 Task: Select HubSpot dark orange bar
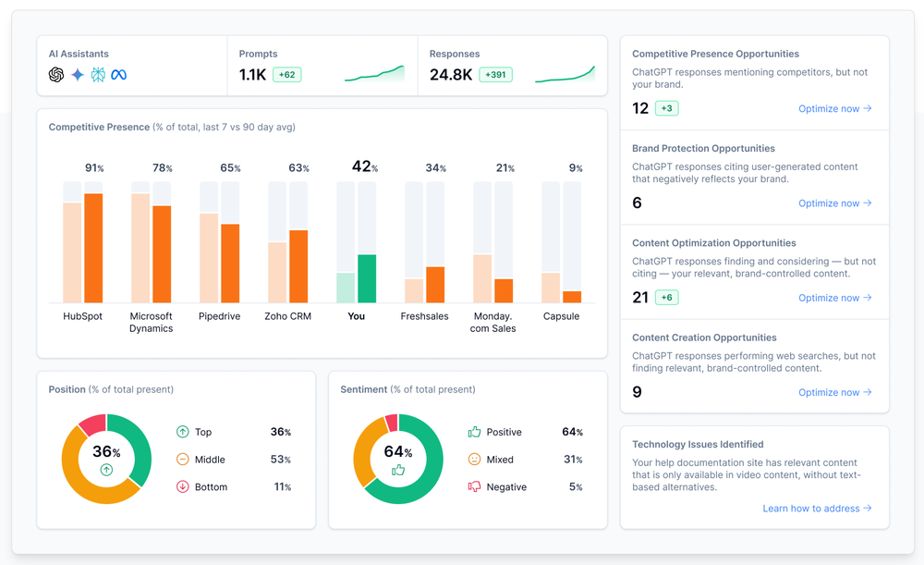point(93,249)
